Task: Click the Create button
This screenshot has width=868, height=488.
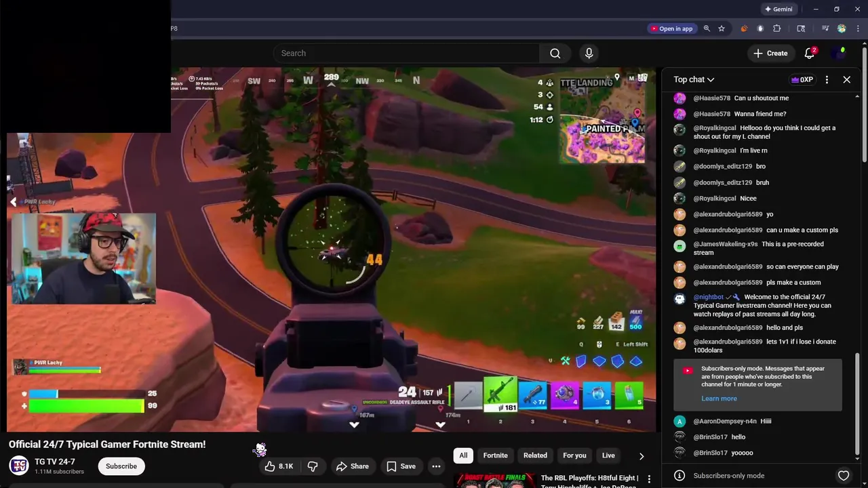Action: [770, 54]
